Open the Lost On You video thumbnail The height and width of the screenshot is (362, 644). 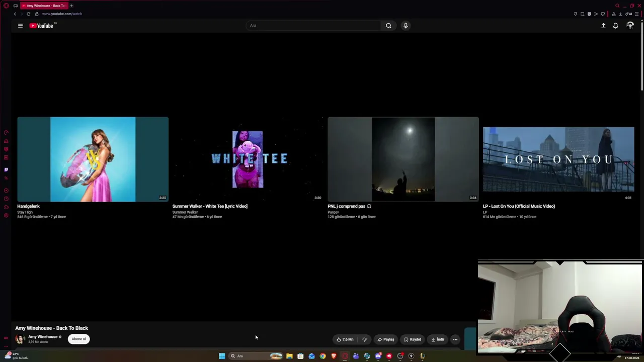pyautogui.click(x=558, y=159)
